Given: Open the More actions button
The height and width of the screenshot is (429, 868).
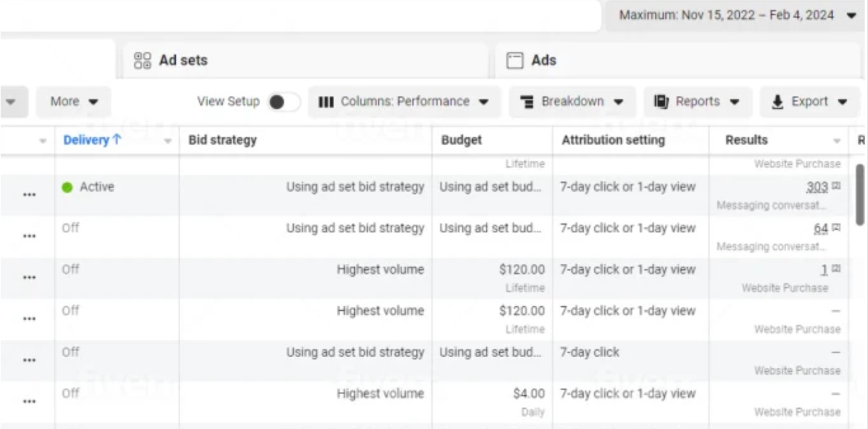Looking at the screenshot, I should [74, 102].
